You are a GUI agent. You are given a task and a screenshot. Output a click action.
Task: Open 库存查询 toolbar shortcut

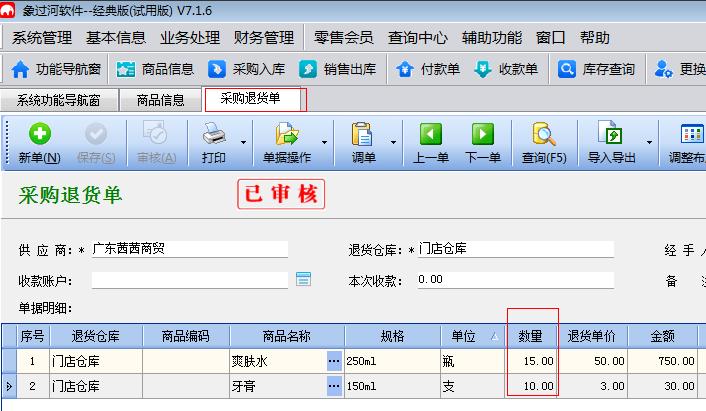pos(596,69)
